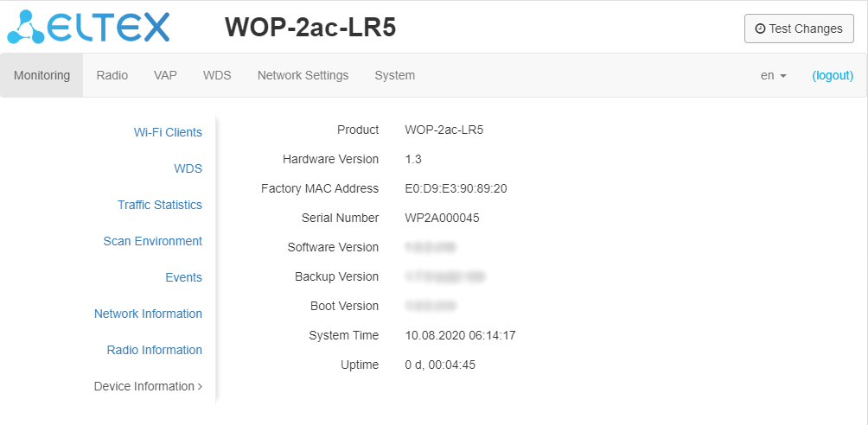Open the en language dropdown
The image size is (868, 425).
[773, 75]
